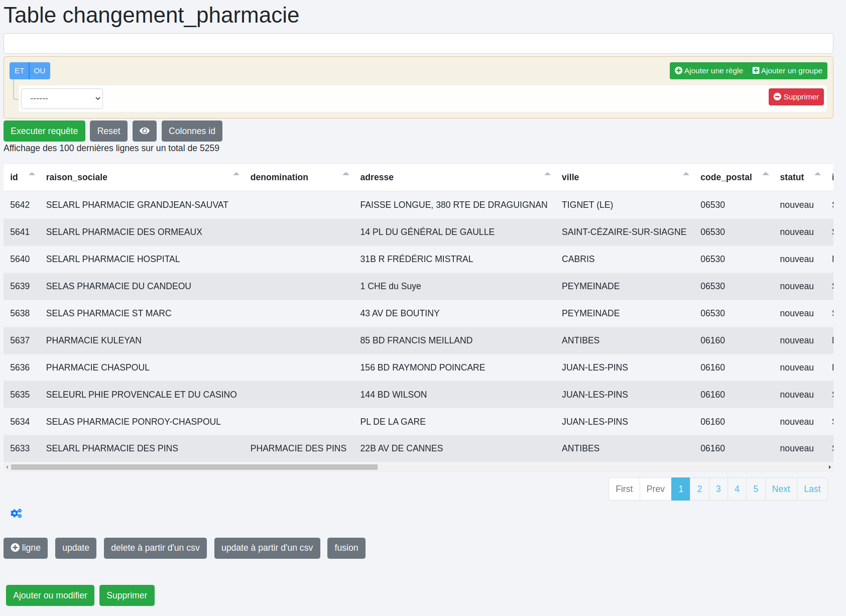Select the ET condition toggle
Viewport: 846px width, 616px height.
[19, 71]
